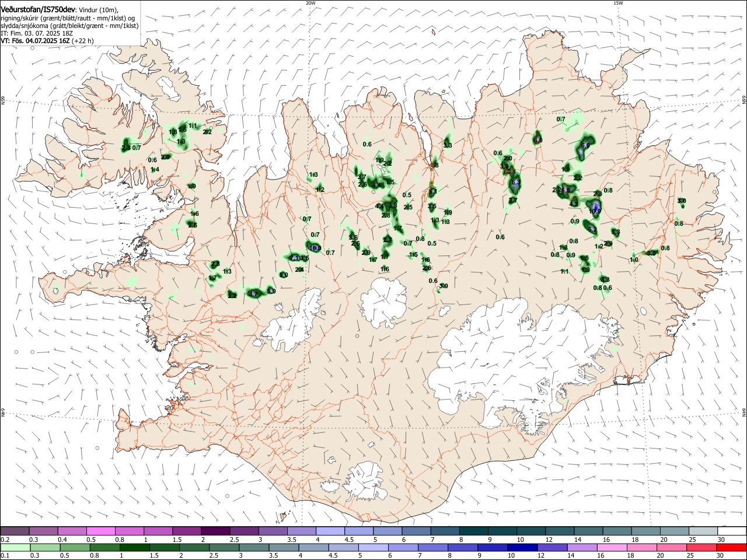Image resolution: width=747 pixels, height=560 pixels.
Task: Pick the bottom-row light pink swatch starting at 16
Action: [x=612, y=547]
